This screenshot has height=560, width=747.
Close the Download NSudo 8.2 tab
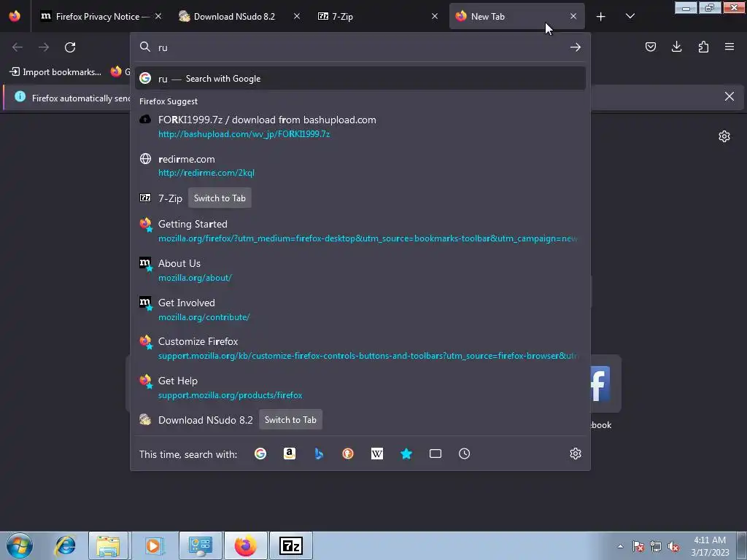pos(296,16)
